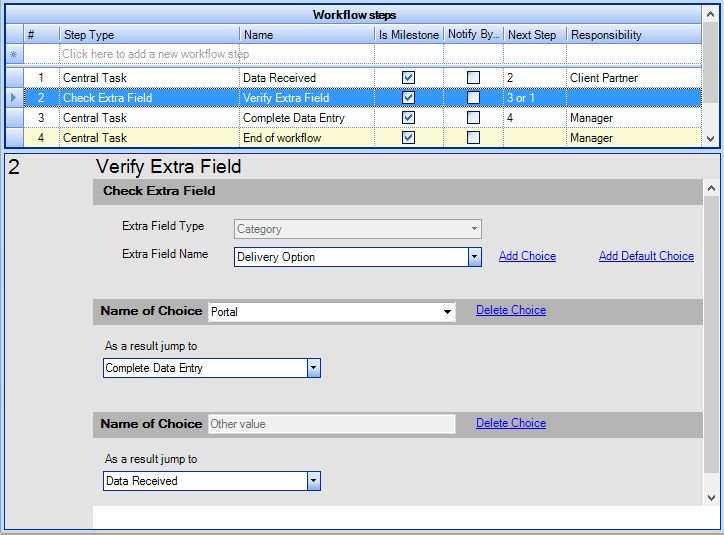Click the Client Partner responsibility cell
This screenshot has width=724, height=535.
click(x=634, y=78)
